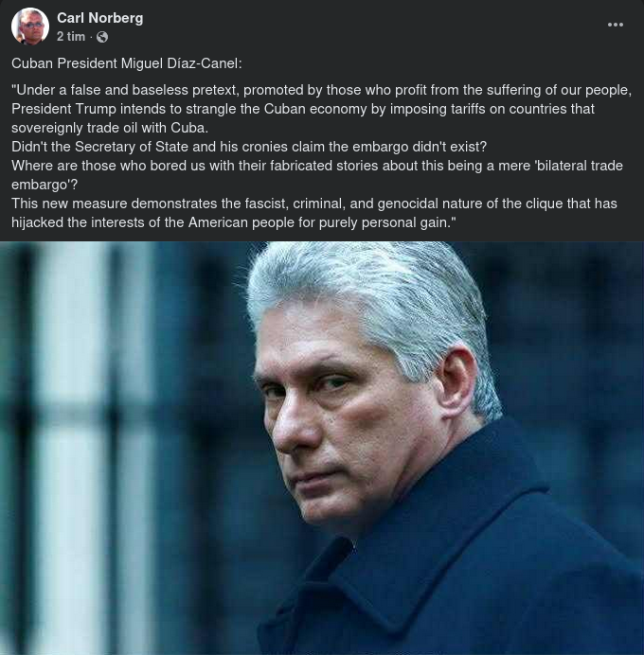Click the word "embargo'?" on its own line

[45, 185]
